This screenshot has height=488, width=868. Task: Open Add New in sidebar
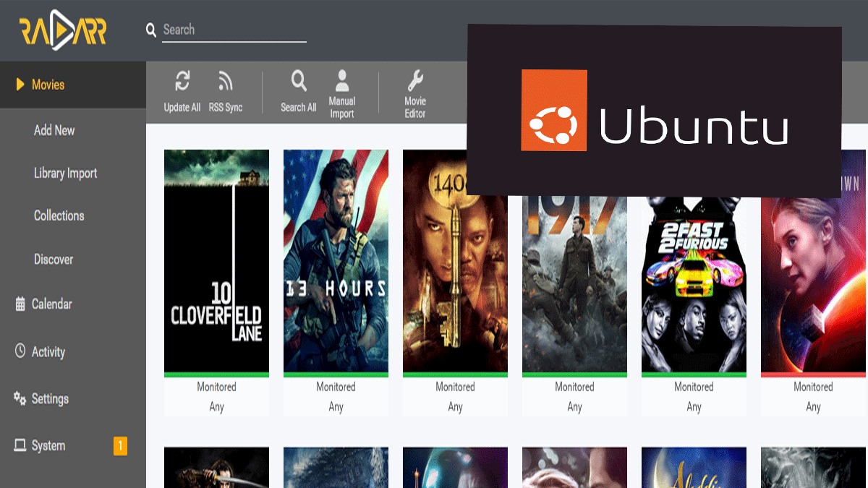tap(54, 131)
